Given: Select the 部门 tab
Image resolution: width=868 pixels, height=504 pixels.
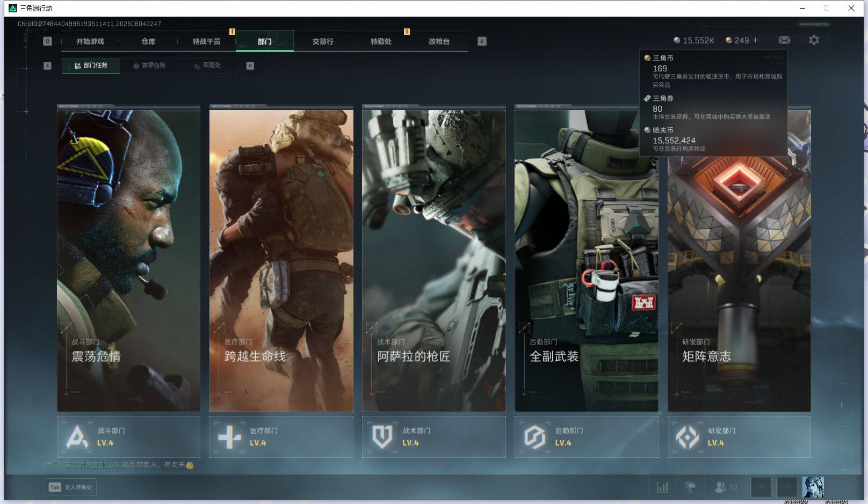Looking at the screenshot, I should pos(265,41).
